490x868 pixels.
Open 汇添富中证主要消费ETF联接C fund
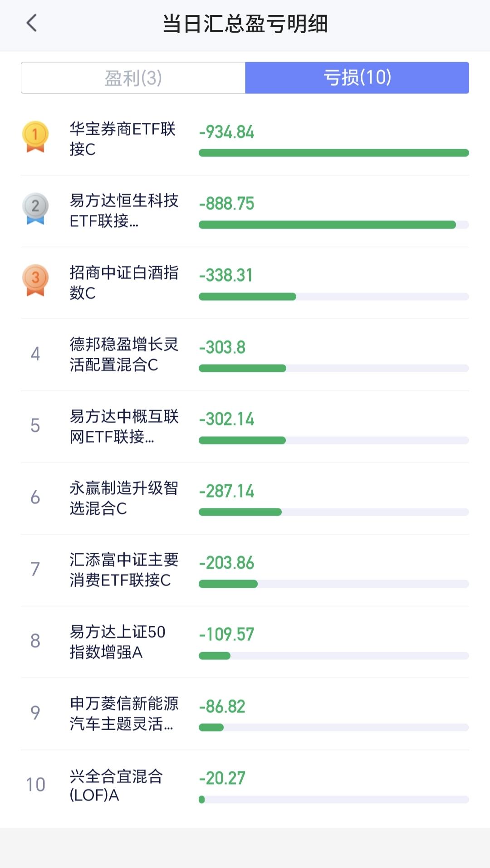[x=245, y=570]
